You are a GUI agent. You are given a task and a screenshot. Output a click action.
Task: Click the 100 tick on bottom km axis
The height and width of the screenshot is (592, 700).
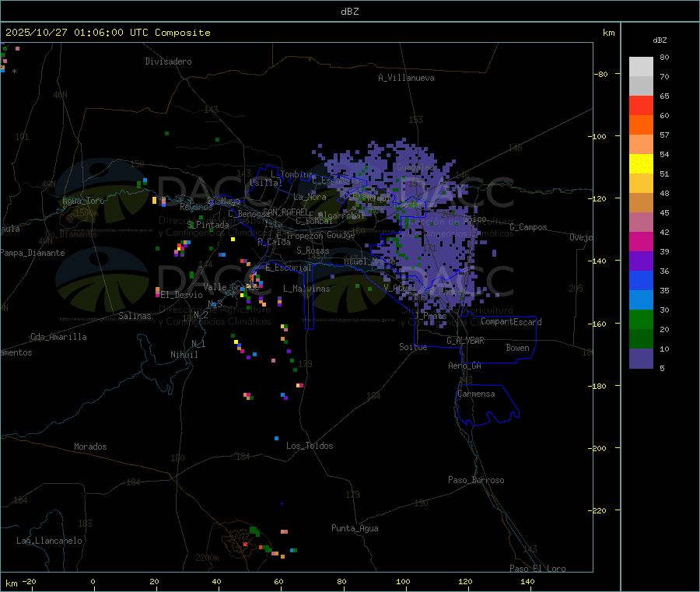pos(403,581)
